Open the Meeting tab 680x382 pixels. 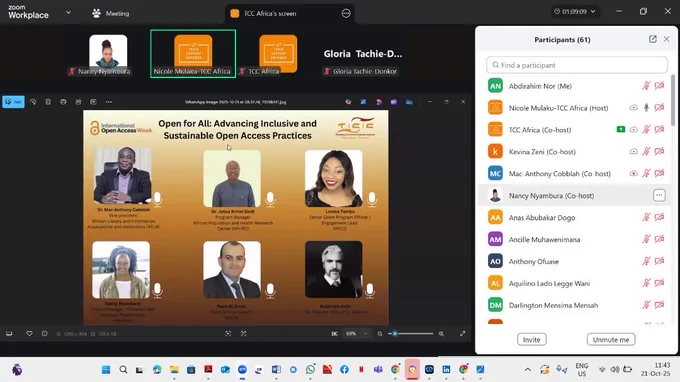[x=111, y=13]
